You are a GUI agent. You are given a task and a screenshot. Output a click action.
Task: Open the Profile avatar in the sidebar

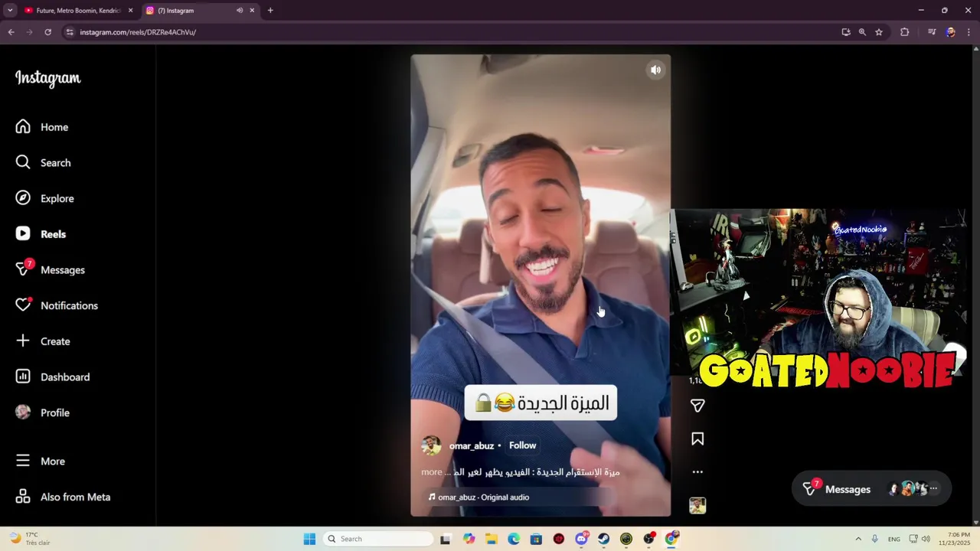coord(23,412)
